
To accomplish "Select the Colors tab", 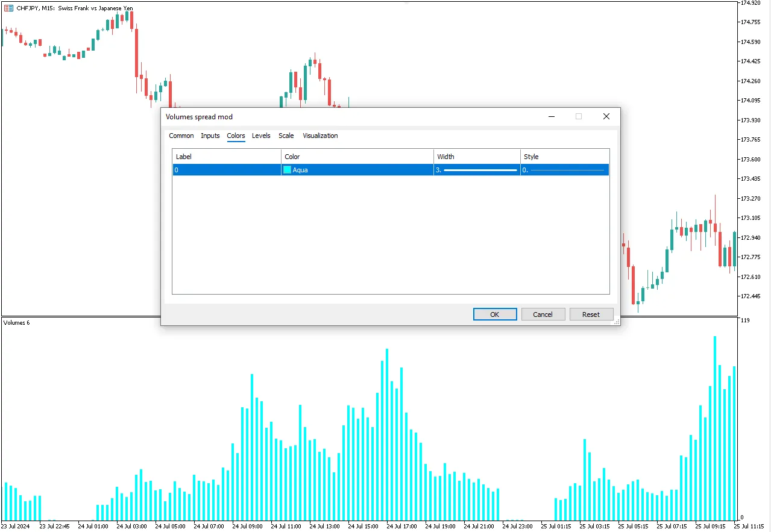I will click(236, 136).
